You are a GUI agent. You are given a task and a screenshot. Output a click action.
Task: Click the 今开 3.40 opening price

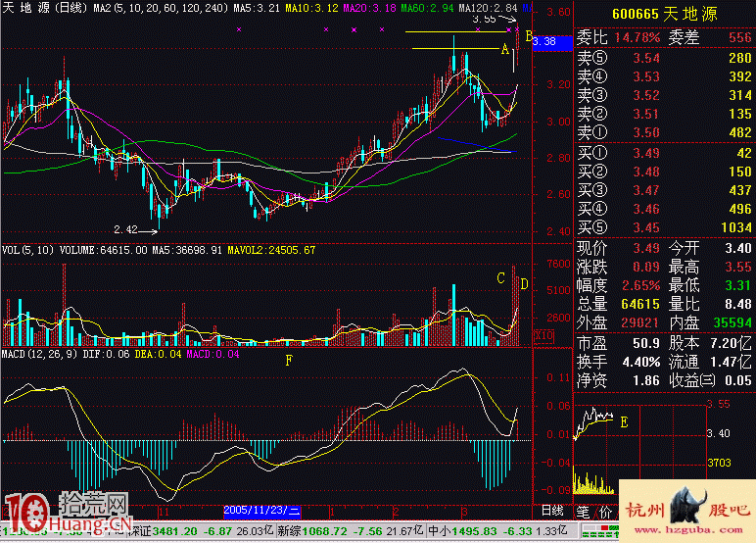click(737, 249)
